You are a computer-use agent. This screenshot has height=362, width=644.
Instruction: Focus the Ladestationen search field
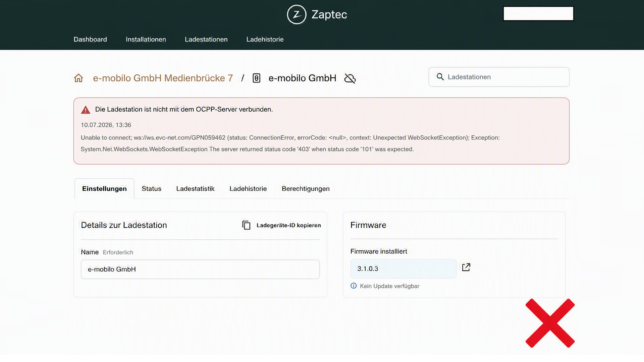[x=499, y=77]
